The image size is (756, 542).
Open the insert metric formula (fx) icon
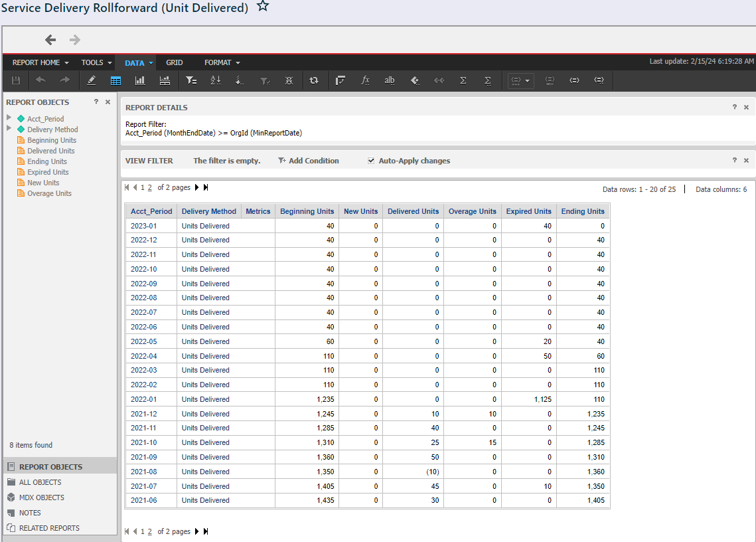pyautogui.click(x=365, y=80)
